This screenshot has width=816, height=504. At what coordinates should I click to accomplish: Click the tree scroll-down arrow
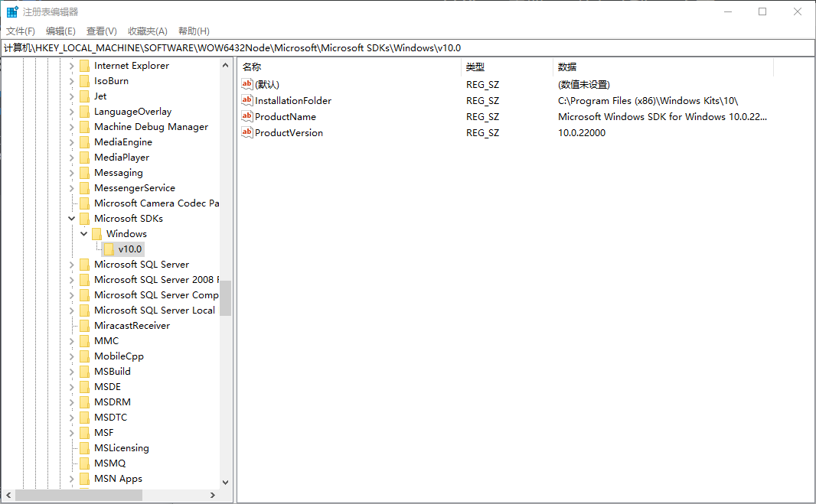[225, 482]
